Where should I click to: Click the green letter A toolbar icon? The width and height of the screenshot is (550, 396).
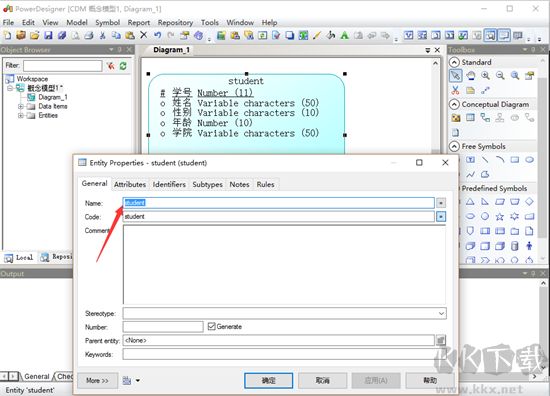pyautogui.click(x=344, y=35)
